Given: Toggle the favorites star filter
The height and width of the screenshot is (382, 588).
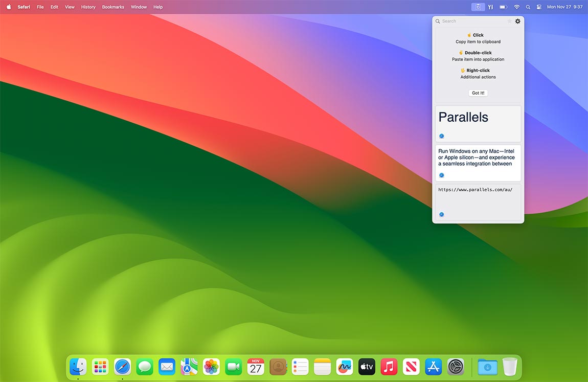Looking at the screenshot, I should [x=509, y=21].
